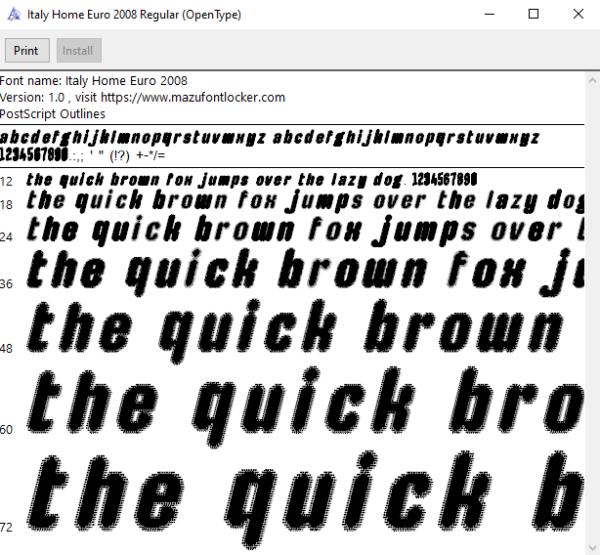Viewport: 600px width, 555px height.
Task: Click the Print button
Action: [27, 50]
